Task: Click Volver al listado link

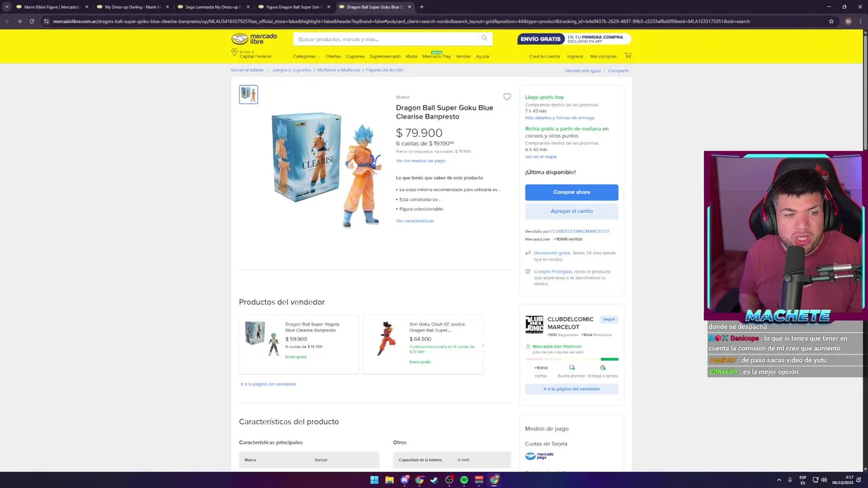Action: [247, 70]
